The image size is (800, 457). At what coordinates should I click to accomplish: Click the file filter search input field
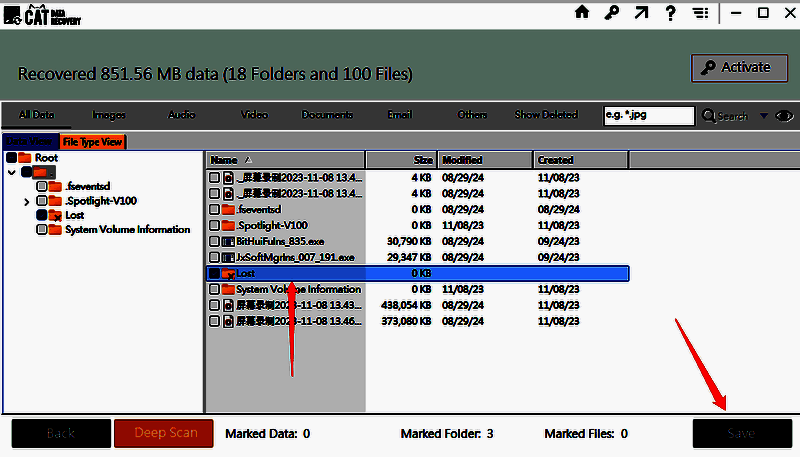pyautogui.click(x=648, y=116)
